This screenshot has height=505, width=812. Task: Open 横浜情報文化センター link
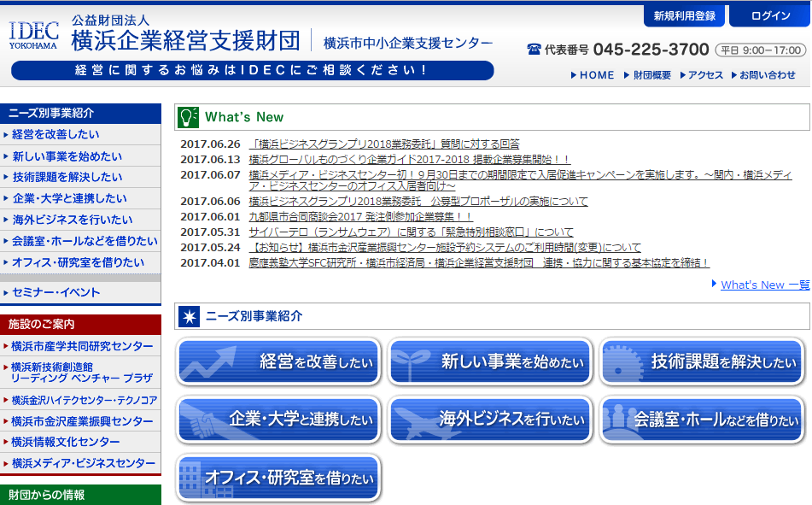pos(80,442)
